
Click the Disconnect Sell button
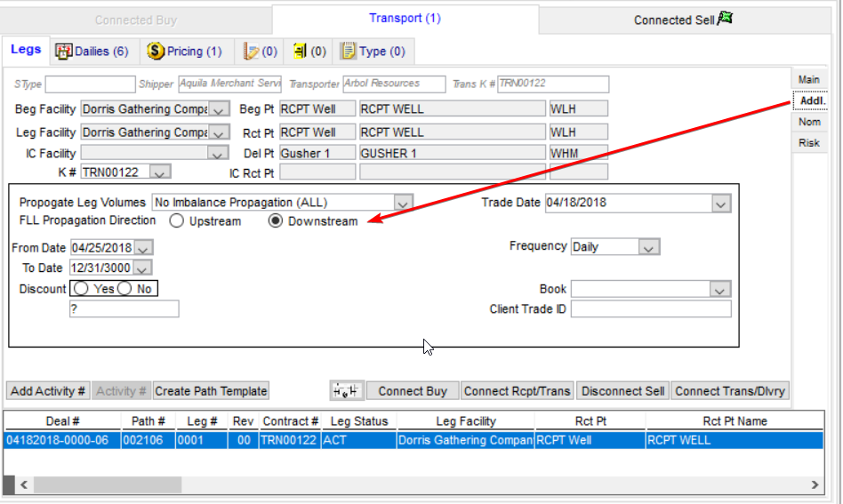coord(622,391)
